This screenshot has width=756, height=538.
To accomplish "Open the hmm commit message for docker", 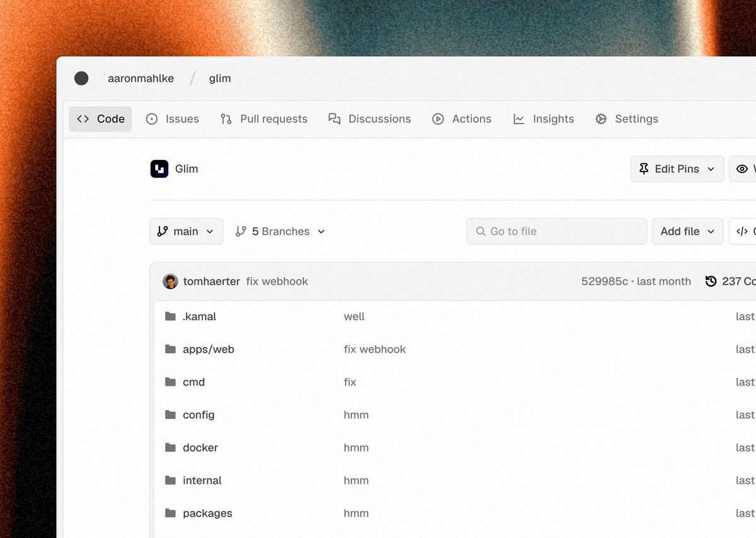I will pyautogui.click(x=356, y=447).
